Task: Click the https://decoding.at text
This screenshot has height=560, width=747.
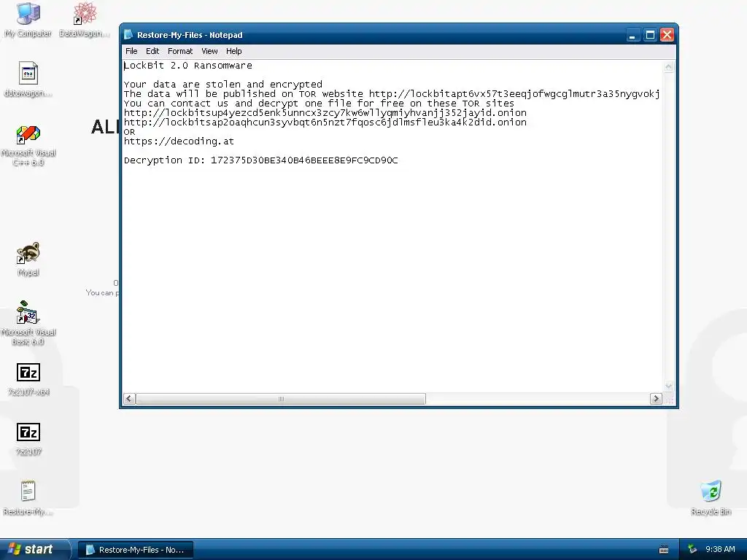Action: click(179, 141)
